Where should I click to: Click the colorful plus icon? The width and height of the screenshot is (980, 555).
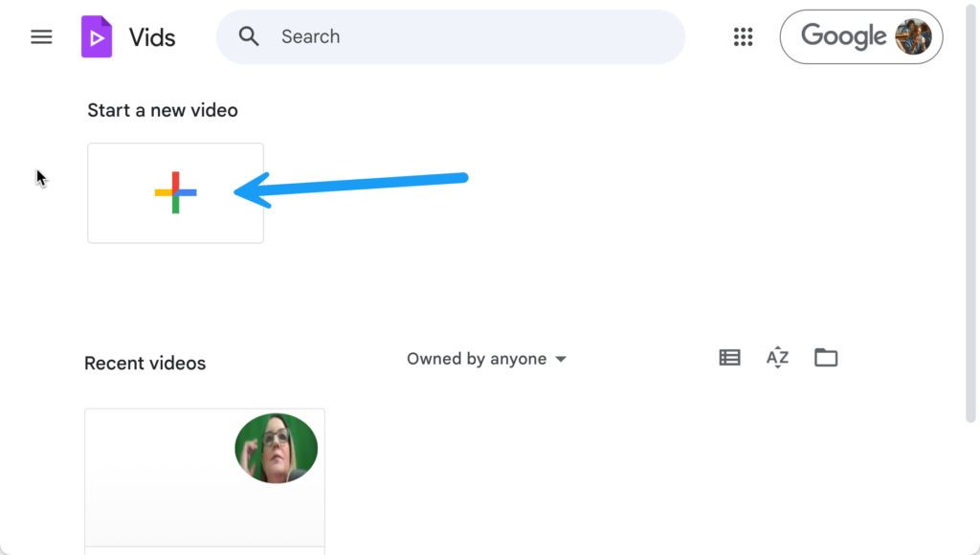tap(175, 192)
